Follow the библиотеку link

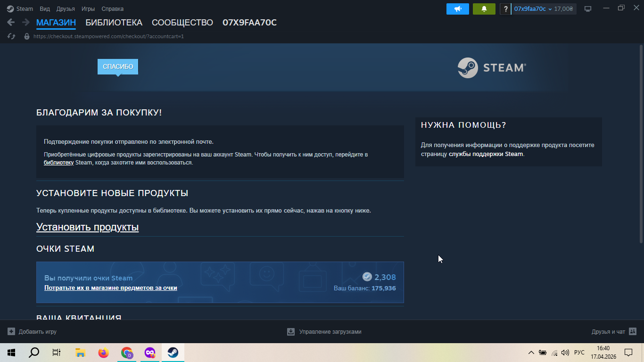click(59, 163)
